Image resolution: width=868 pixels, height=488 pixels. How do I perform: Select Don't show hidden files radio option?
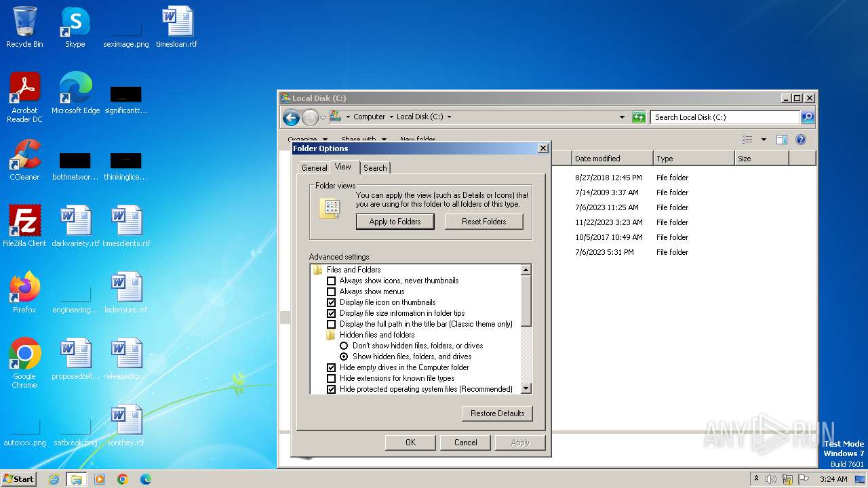(x=344, y=346)
